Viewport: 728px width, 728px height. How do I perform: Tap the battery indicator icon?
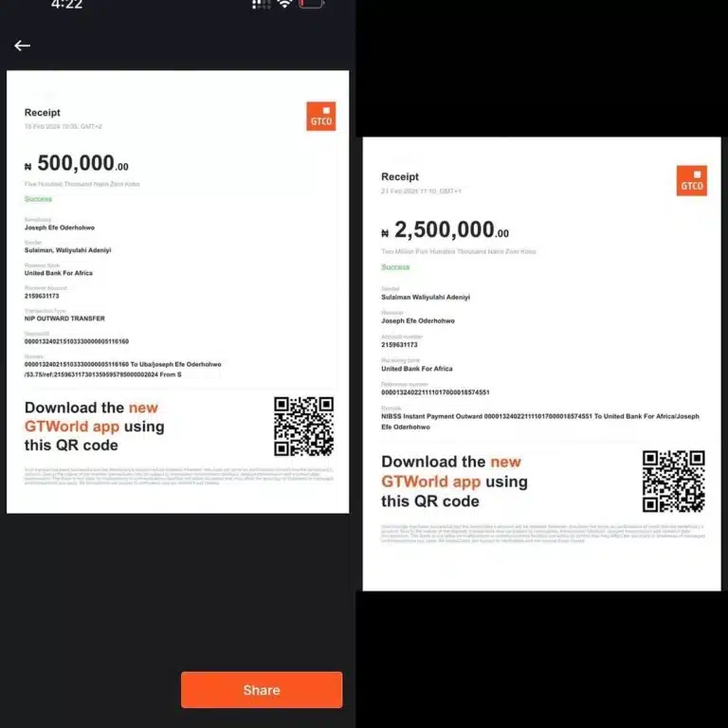coord(311,4)
